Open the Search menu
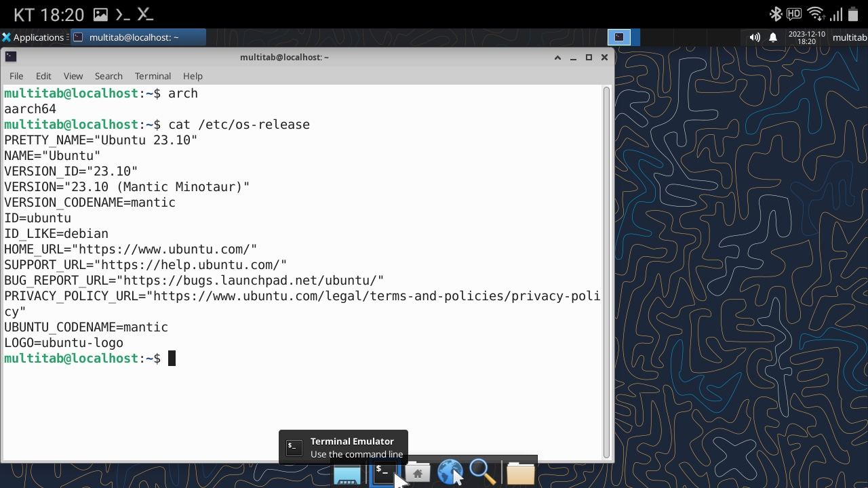This screenshot has width=868, height=488. [108, 76]
